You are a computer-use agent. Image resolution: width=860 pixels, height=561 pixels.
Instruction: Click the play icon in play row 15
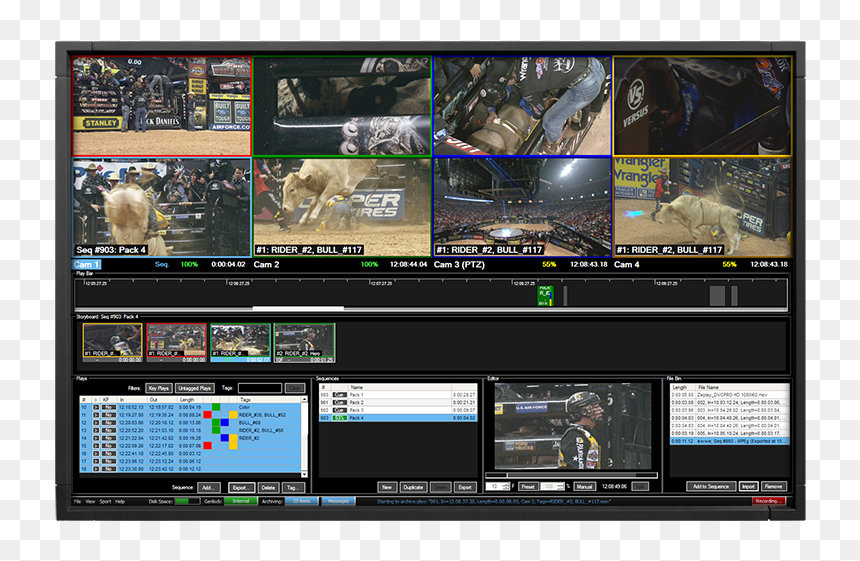(96, 446)
